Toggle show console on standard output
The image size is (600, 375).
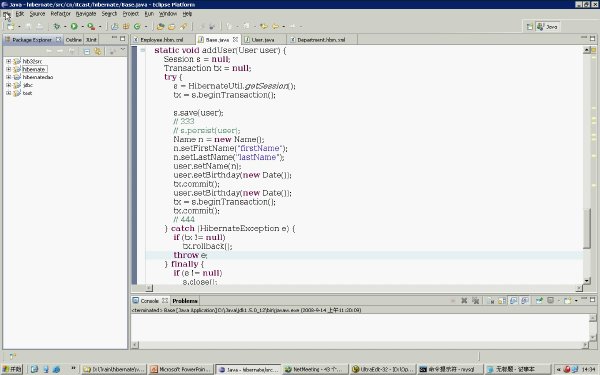514,301
